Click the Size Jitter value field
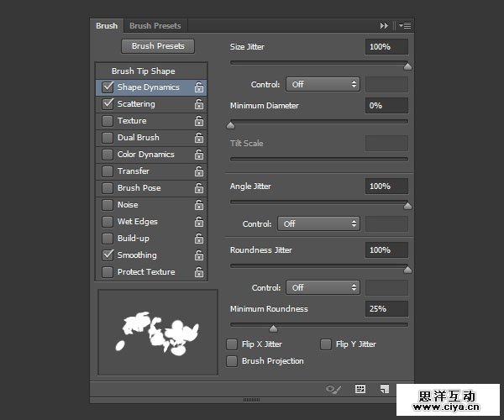The image size is (504, 420). click(386, 47)
